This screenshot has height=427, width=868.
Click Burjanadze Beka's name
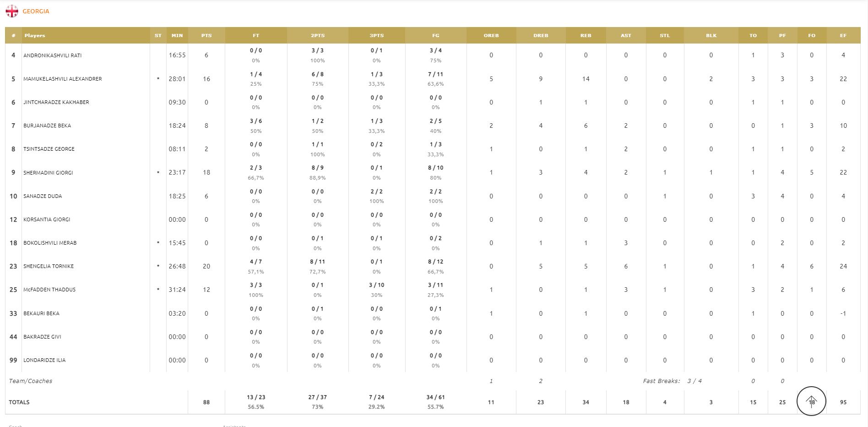(47, 126)
